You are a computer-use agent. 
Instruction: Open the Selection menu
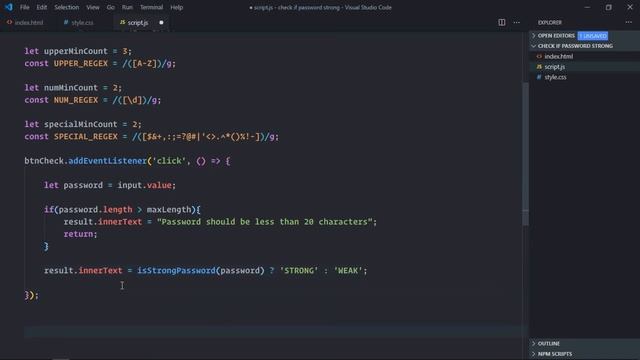click(x=67, y=7)
